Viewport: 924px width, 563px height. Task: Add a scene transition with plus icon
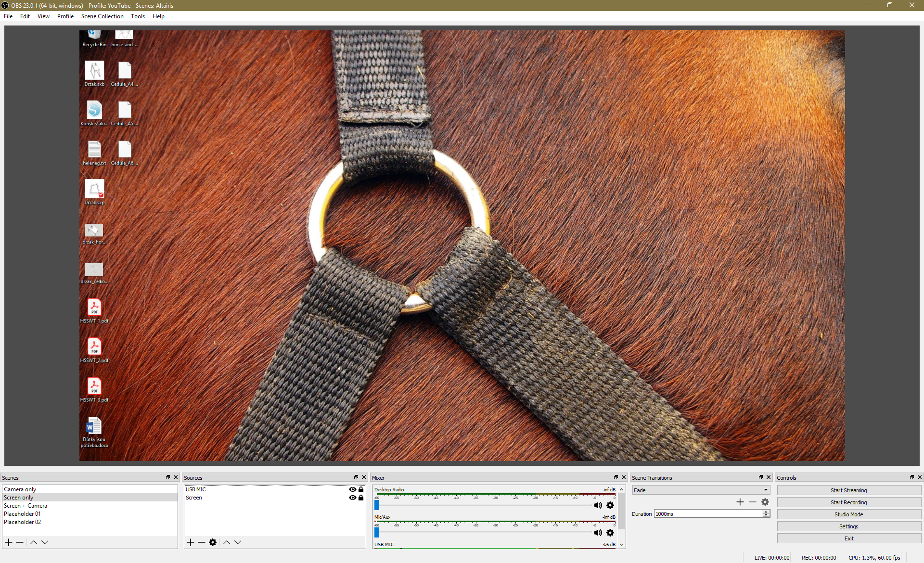740,502
